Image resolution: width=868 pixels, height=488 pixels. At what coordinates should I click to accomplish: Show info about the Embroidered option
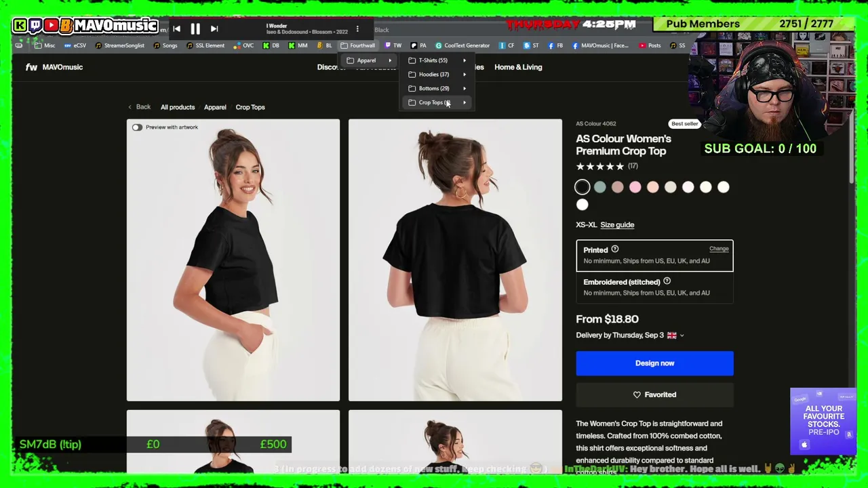coord(667,281)
